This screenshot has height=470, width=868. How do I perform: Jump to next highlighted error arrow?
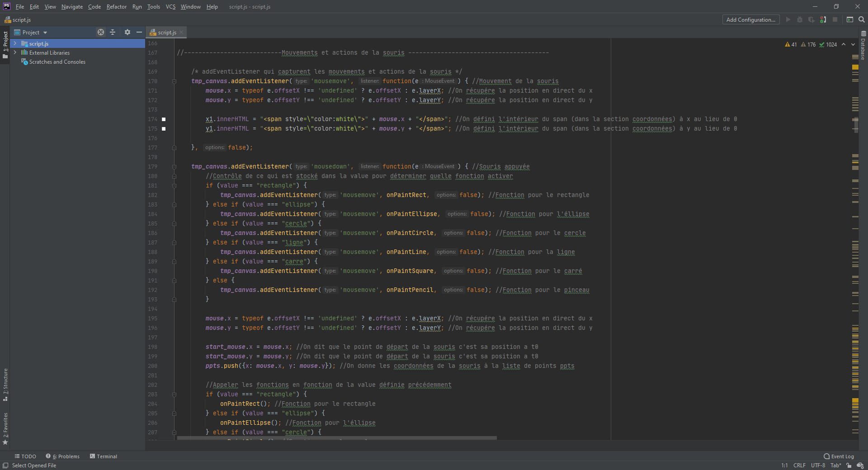pyautogui.click(x=853, y=44)
